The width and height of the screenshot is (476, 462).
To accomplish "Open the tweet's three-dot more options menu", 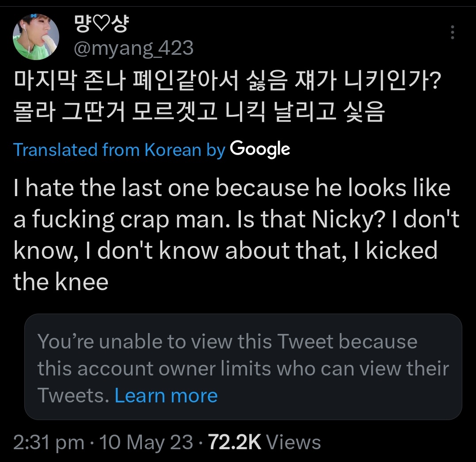I will point(452,32).
